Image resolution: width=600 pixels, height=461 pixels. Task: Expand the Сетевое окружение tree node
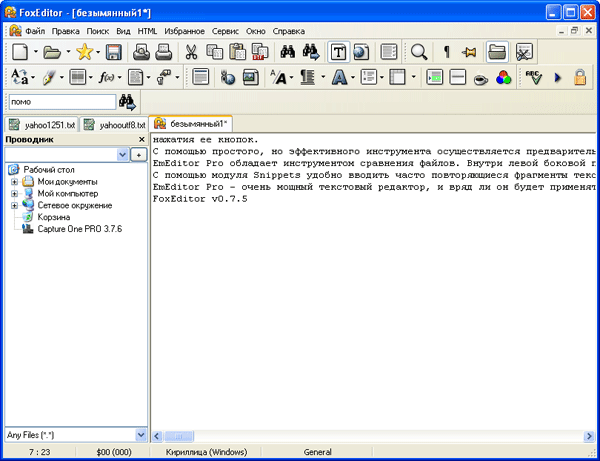tap(14, 205)
